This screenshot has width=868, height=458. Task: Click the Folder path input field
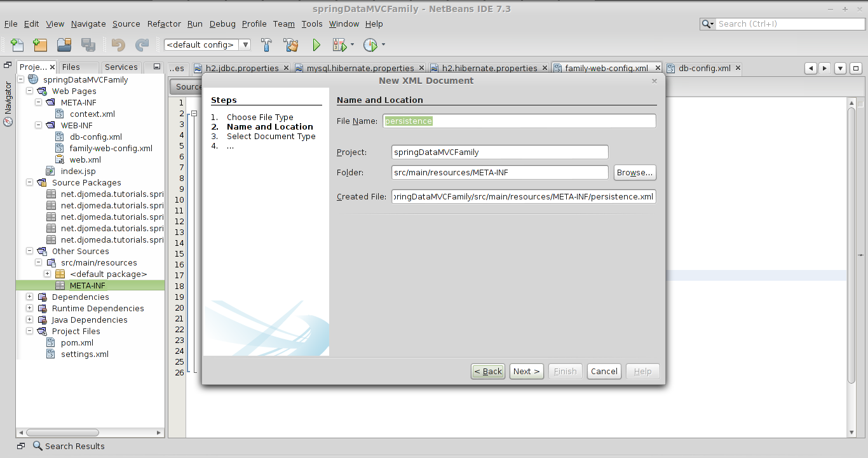500,172
